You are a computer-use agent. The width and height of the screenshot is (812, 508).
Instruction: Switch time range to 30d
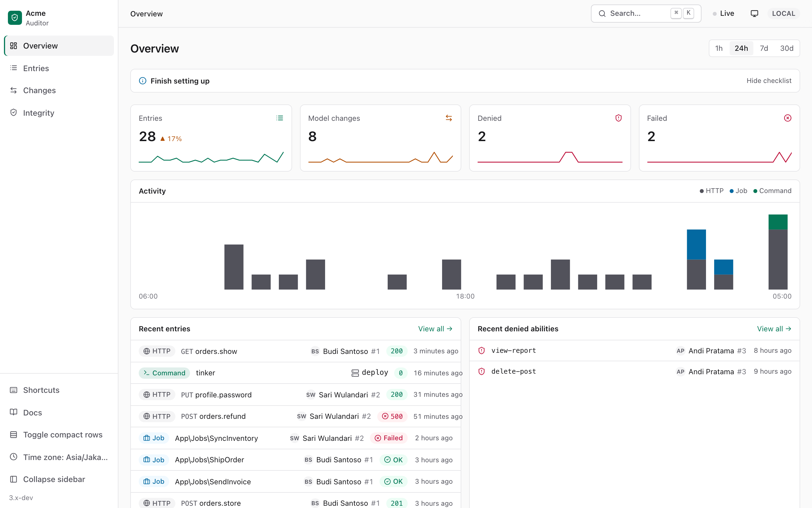787,48
